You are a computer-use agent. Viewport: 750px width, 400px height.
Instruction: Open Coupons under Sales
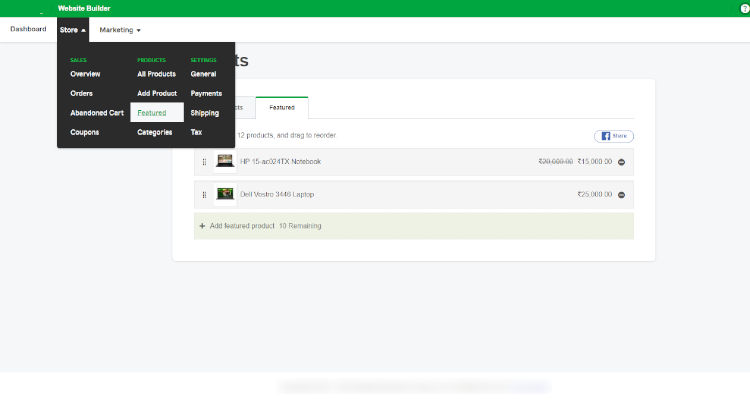85,132
